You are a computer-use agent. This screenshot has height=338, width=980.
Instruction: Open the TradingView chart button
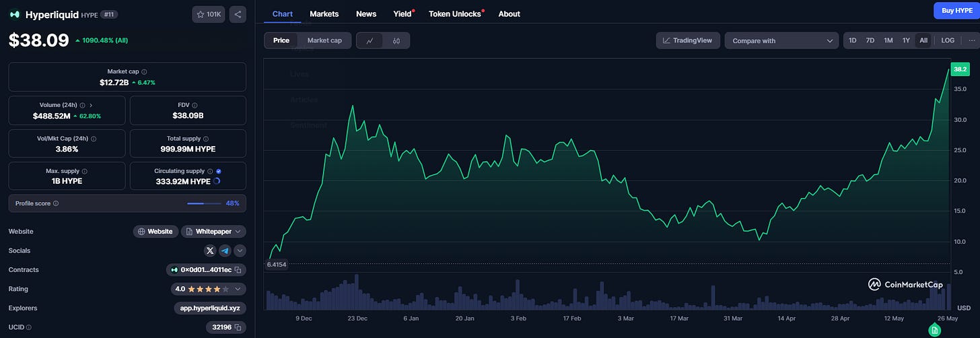click(x=688, y=40)
